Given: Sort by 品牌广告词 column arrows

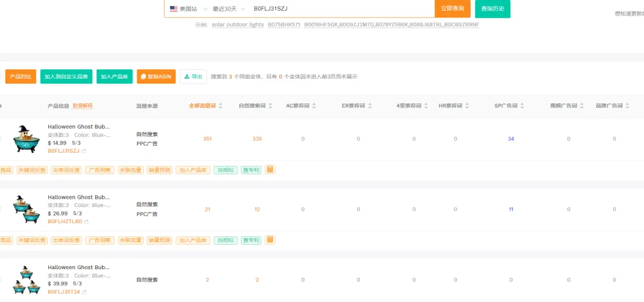Looking at the screenshot, I should coord(627,106).
